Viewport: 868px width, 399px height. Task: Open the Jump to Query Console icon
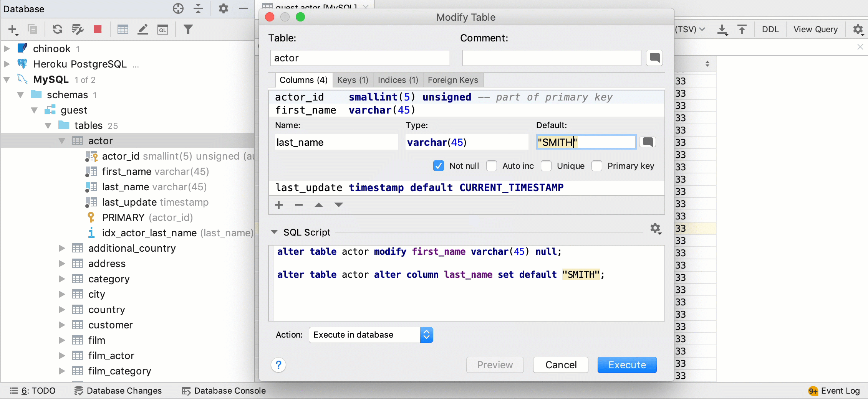coord(163,29)
